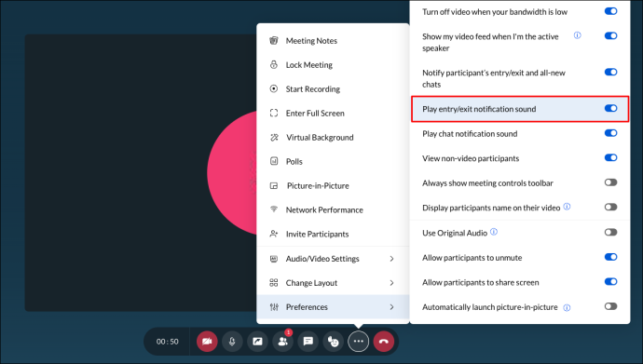This screenshot has width=643, height=364.
Task: Enable Use Original Audio switch
Action: [x=610, y=232]
